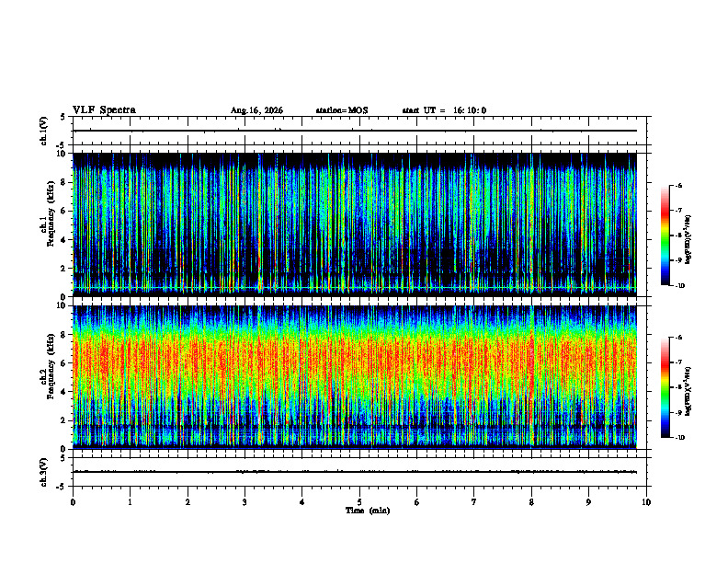
Task: Click the "-10" label on ch.2 color bar
Action: coord(679,438)
